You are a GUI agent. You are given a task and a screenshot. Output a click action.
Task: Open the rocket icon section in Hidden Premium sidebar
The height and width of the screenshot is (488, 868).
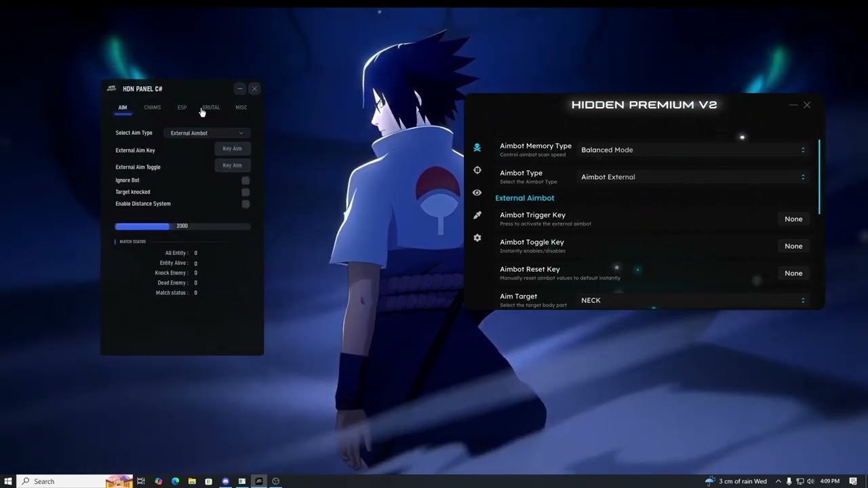tap(477, 216)
